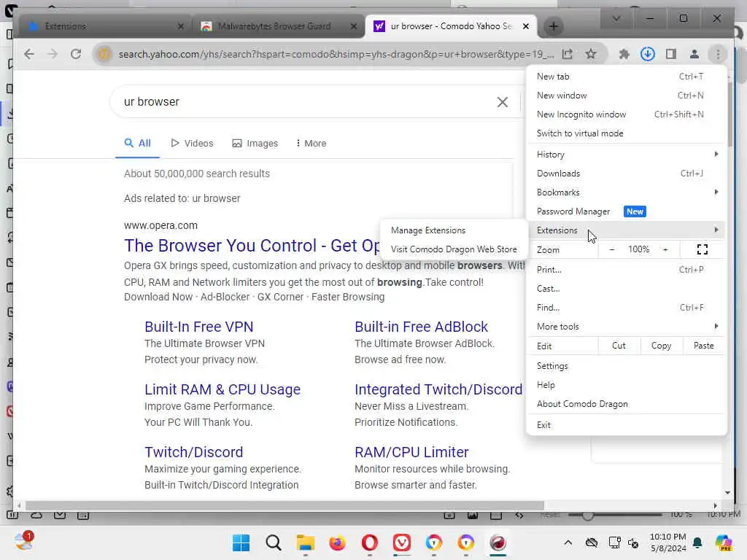This screenshot has width=747, height=560.
Task: Choose New tab menu item
Action: tap(627, 76)
